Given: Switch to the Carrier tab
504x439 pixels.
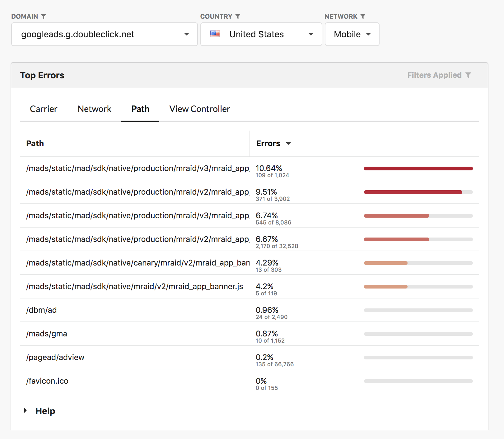Looking at the screenshot, I should point(43,109).
